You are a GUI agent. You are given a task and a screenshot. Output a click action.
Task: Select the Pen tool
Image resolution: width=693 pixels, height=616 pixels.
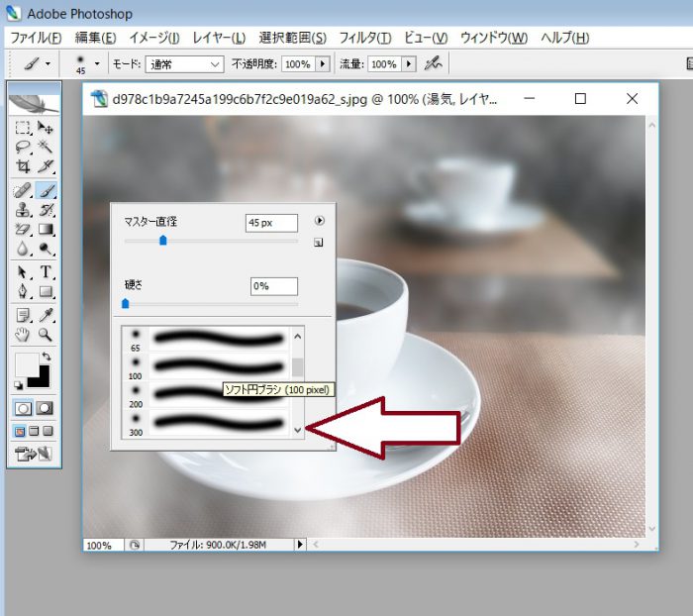[x=23, y=291]
